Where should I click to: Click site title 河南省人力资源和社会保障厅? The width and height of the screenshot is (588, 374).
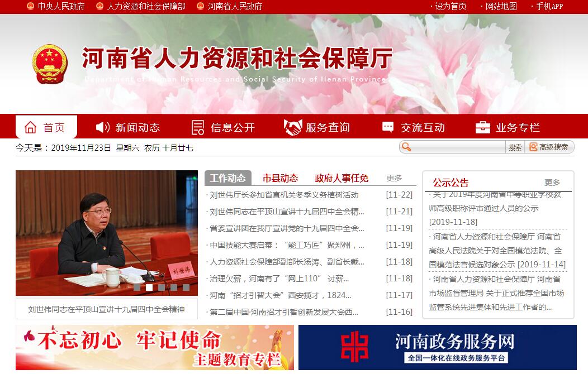click(237, 59)
